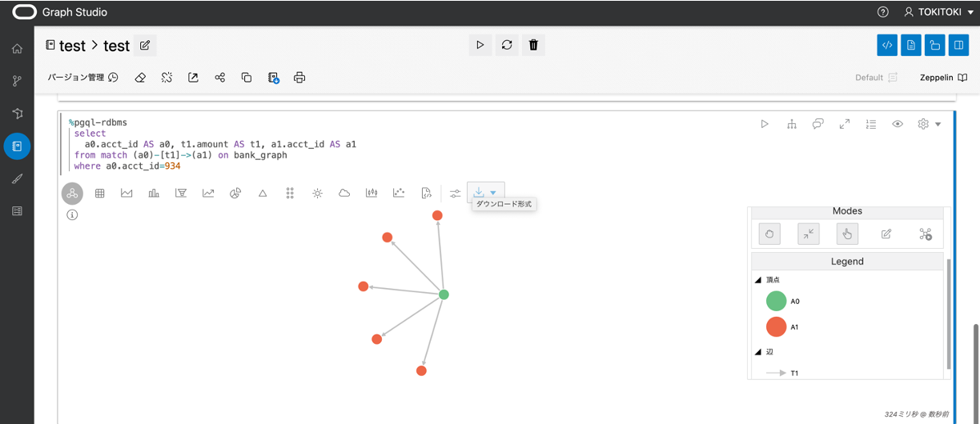Screen dimensions: 980x424
Task: Toggle fit-to-screen mode button
Action: [809, 234]
